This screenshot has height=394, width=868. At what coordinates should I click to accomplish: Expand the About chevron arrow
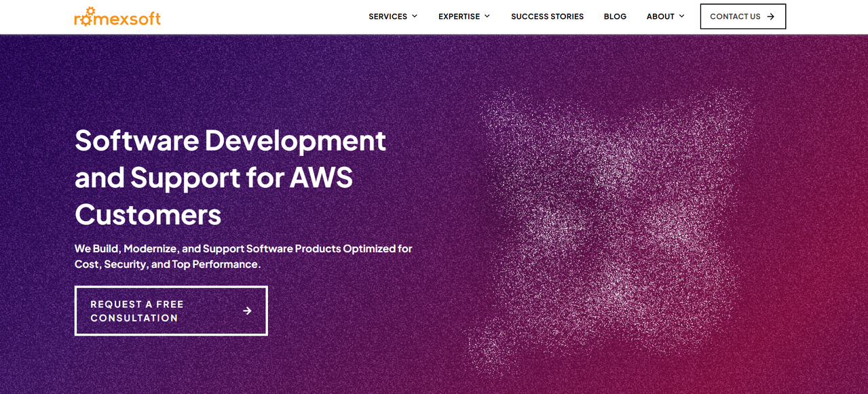(x=681, y=16)
